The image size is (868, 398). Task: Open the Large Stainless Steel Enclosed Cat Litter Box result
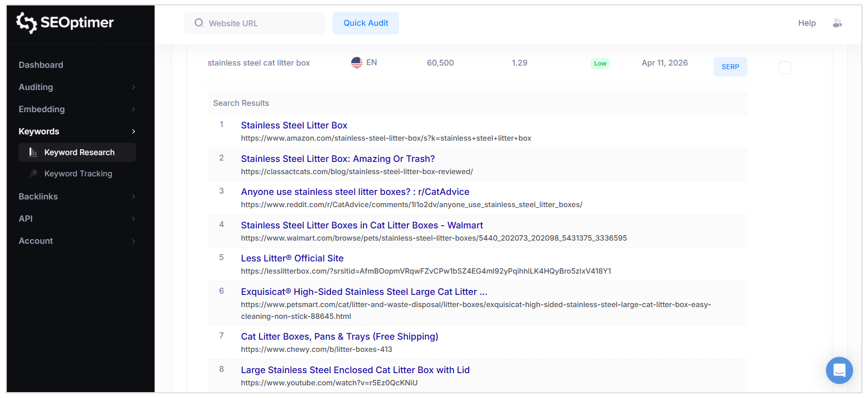pyautogui.click(x=355, y=370)
